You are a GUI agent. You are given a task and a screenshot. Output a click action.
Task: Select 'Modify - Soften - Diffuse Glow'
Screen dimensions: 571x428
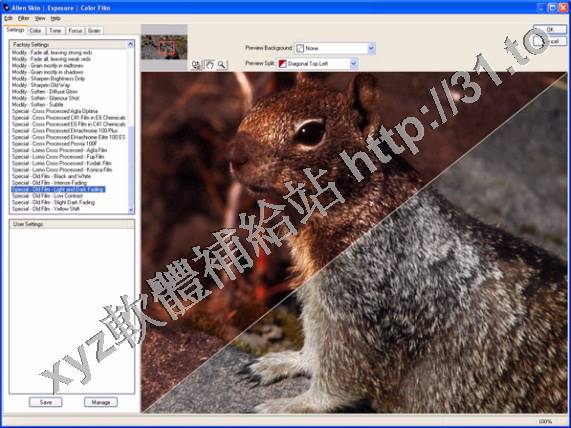[44, 92]
